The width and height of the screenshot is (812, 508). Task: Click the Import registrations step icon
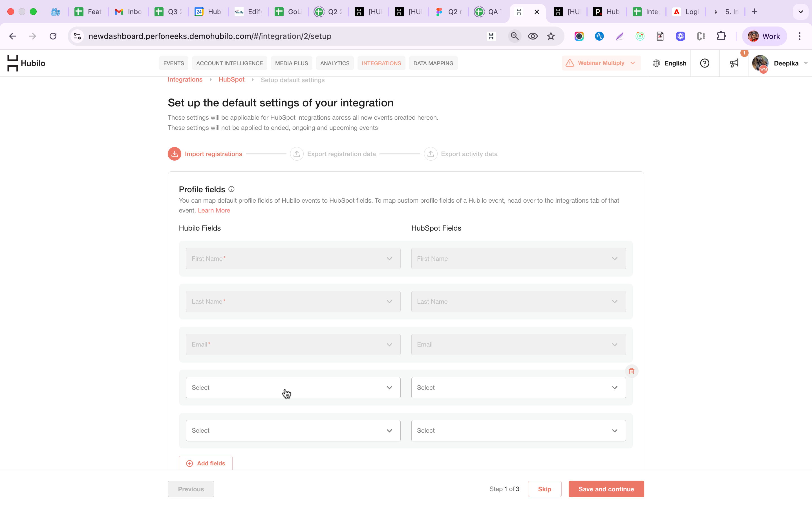(175, 154)
